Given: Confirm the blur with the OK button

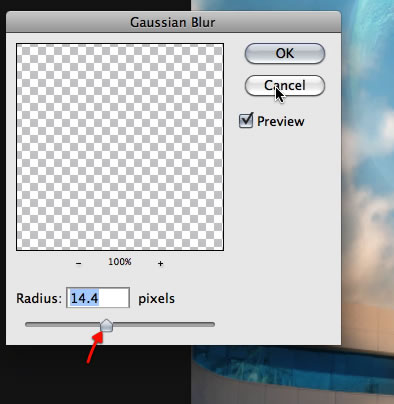Looking at the screenshot, I should pyautogui.click(x=285, y=53).
